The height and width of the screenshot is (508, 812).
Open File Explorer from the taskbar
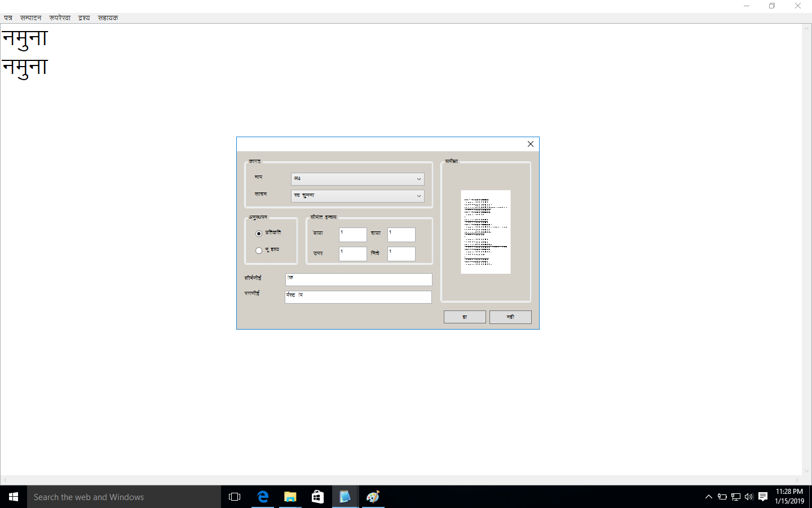[x=290, y=497]
